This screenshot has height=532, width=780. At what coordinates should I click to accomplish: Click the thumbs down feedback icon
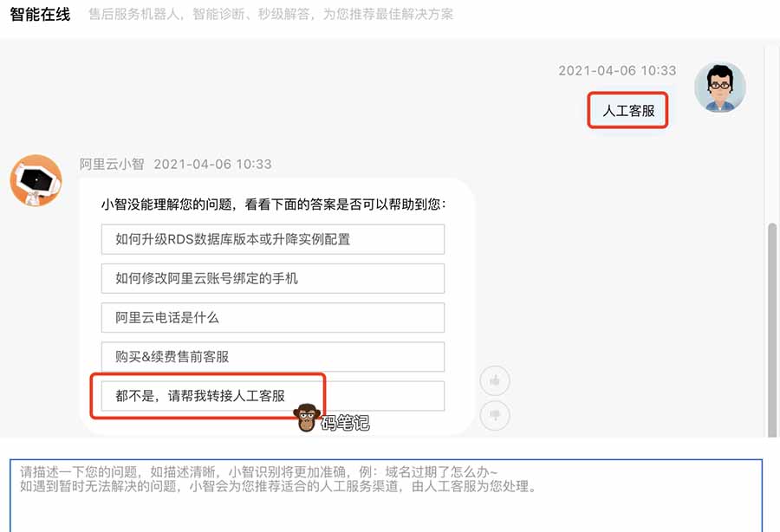[495, 415]
